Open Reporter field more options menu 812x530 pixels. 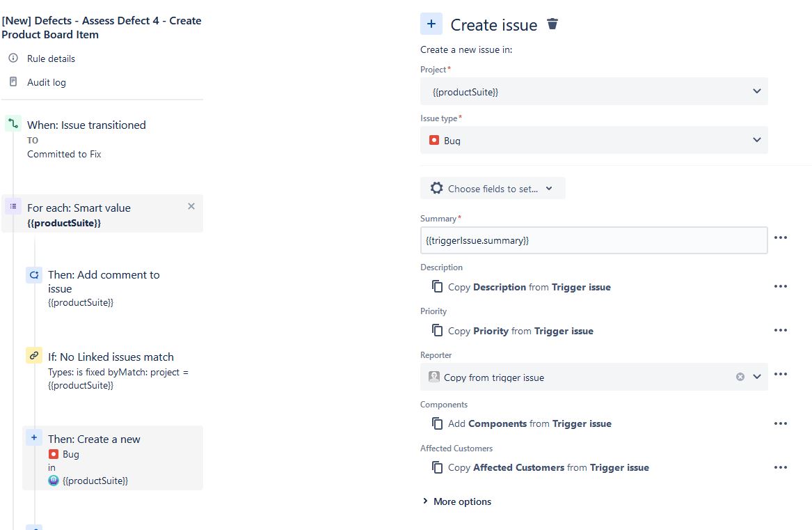click(781, 375)
